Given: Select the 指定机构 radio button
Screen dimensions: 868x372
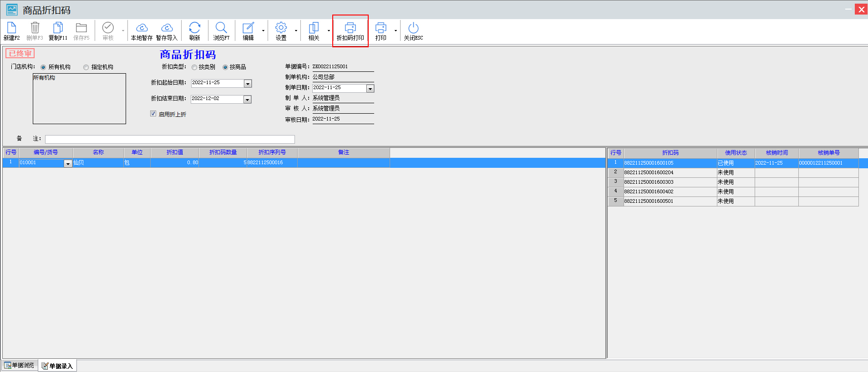Looking at the screenshot, I should [x=86, y=67].
